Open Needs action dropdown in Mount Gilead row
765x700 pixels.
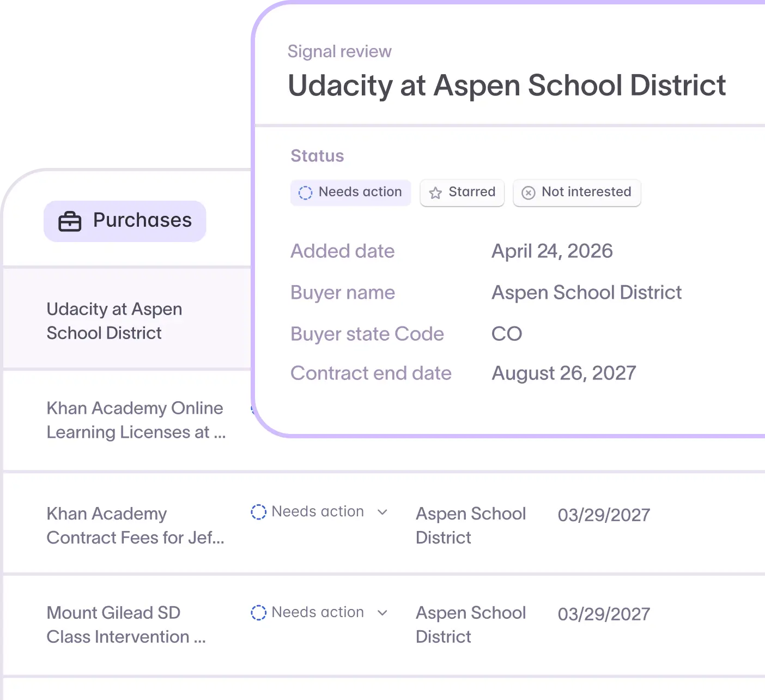coord(319,612)
